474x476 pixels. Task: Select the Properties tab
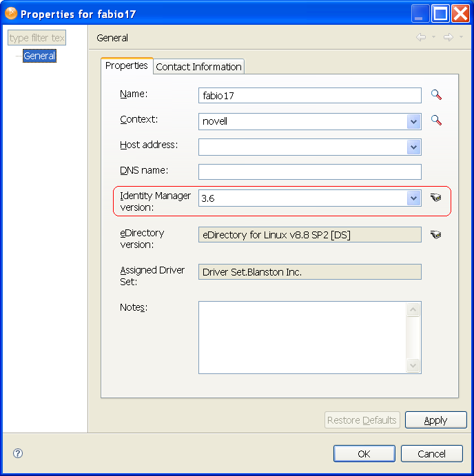[x=127, y=65]
